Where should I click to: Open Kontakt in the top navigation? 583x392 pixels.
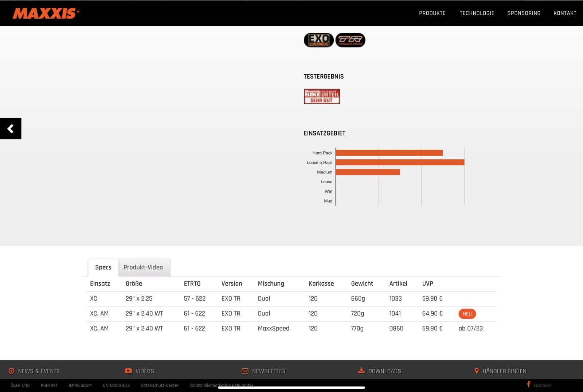[x=565, y=13]
